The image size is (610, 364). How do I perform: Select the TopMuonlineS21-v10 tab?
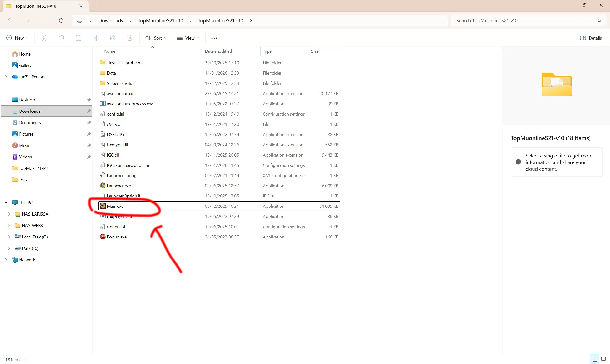click(x=36, y=6)
